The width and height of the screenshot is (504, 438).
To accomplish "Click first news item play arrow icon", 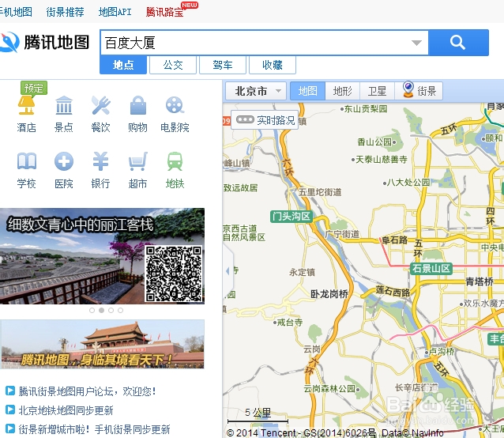I will pos(10,391).
